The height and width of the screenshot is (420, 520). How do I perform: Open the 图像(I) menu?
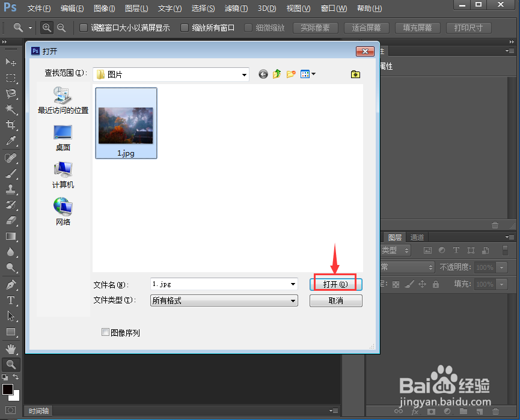[x=104, y=8]
